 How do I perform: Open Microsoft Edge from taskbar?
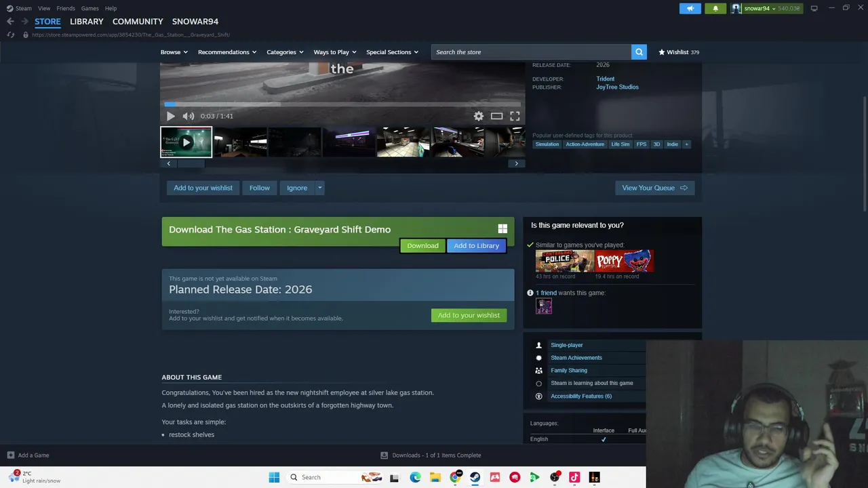pos(415,477)
